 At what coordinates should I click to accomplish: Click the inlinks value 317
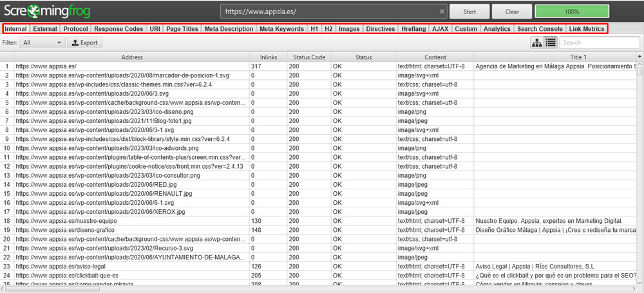[256, 66]
